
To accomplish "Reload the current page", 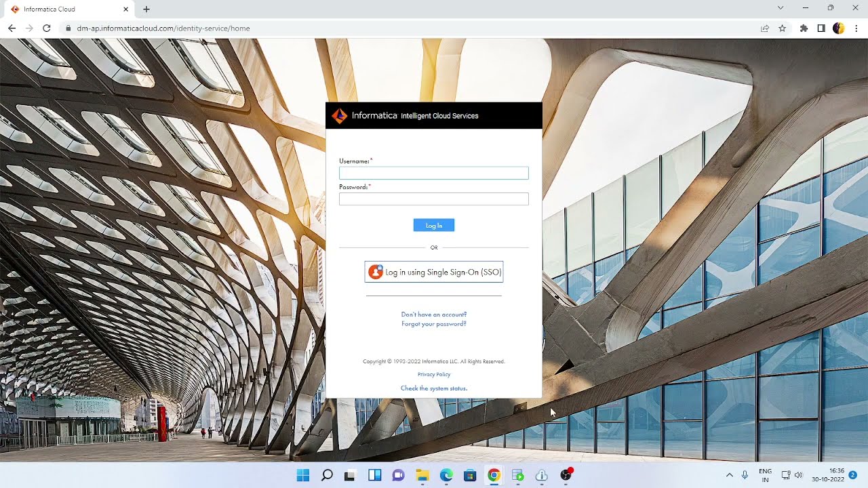I will coord(47,28).
